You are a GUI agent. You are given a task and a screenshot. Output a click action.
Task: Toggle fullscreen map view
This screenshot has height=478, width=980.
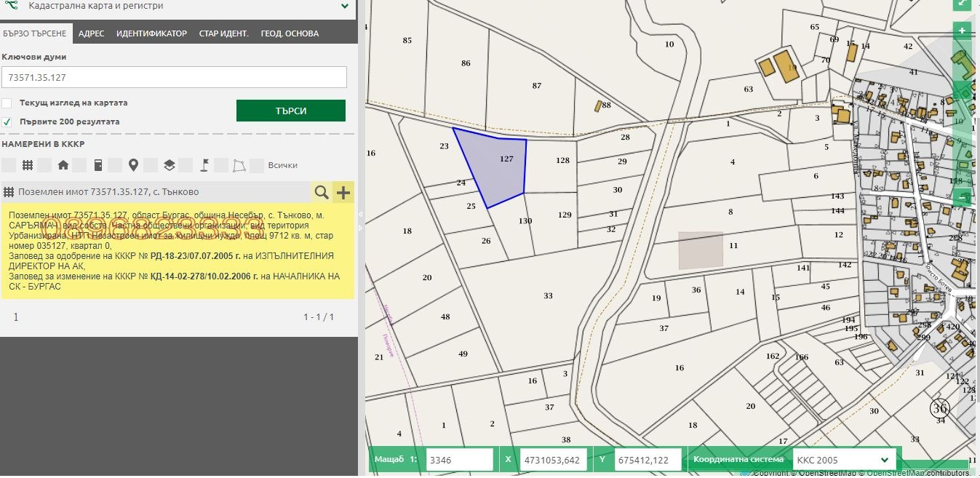962,4
